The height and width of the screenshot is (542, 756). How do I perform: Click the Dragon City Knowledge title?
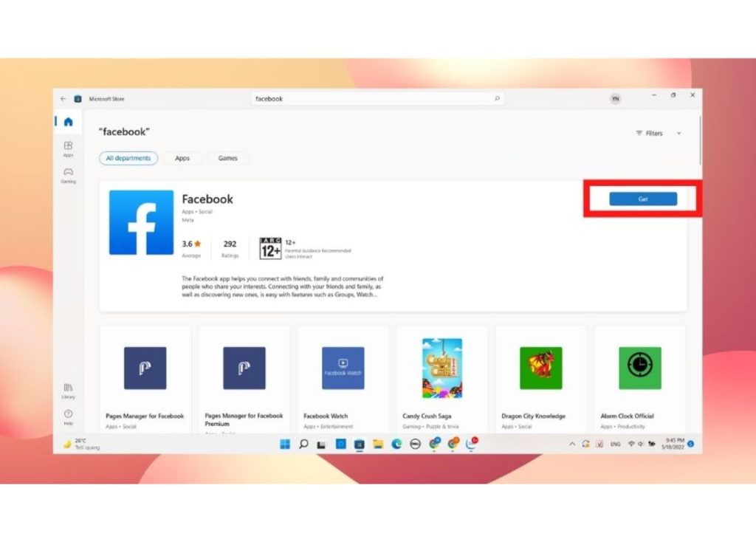[533, 416]
